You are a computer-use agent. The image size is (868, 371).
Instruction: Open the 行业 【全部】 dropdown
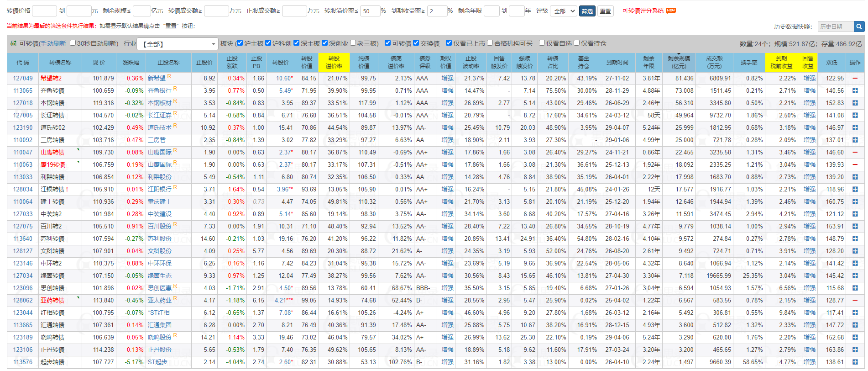click(x=177, y=44)
